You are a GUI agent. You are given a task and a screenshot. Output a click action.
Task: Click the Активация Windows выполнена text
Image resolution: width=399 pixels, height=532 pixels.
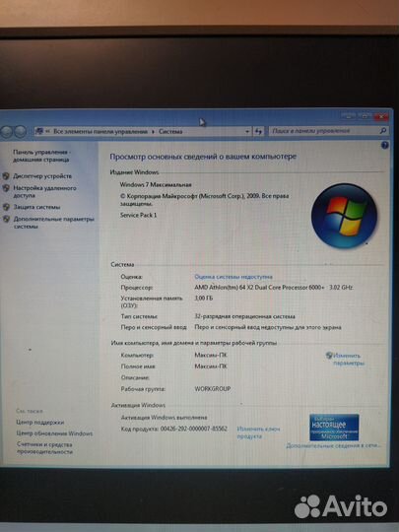[x=165, y=418]
